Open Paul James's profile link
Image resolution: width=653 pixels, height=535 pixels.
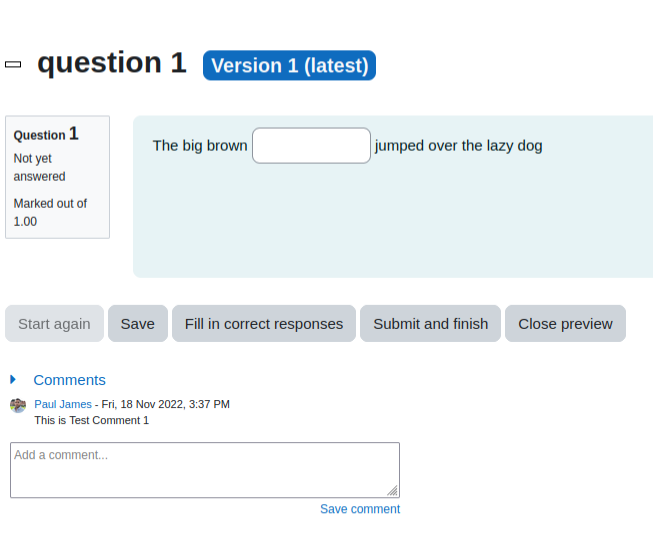[63, 404]
